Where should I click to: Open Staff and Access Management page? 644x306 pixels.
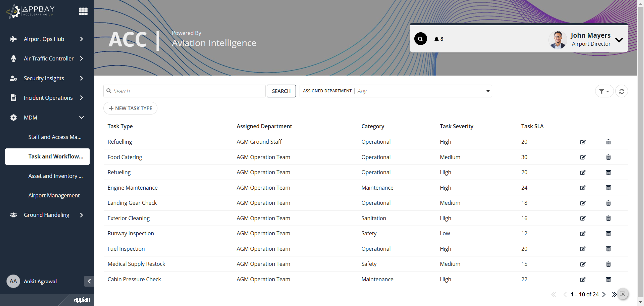click(x=55, y=137)
